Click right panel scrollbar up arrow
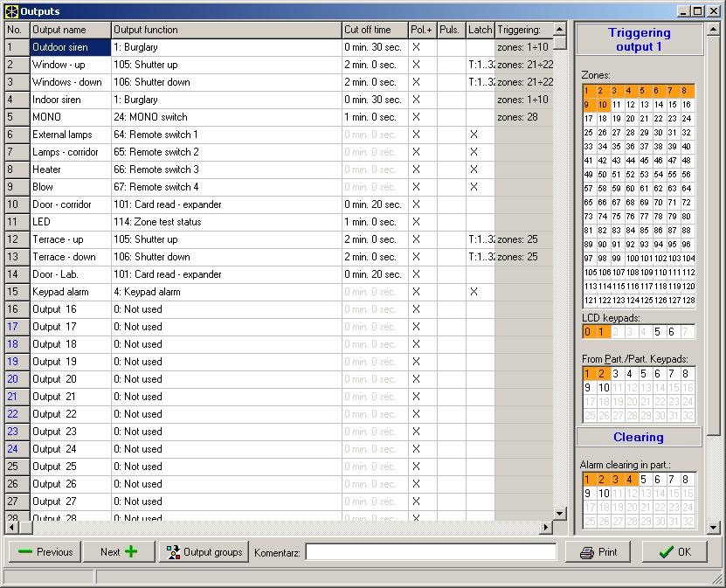 [714, 30]
